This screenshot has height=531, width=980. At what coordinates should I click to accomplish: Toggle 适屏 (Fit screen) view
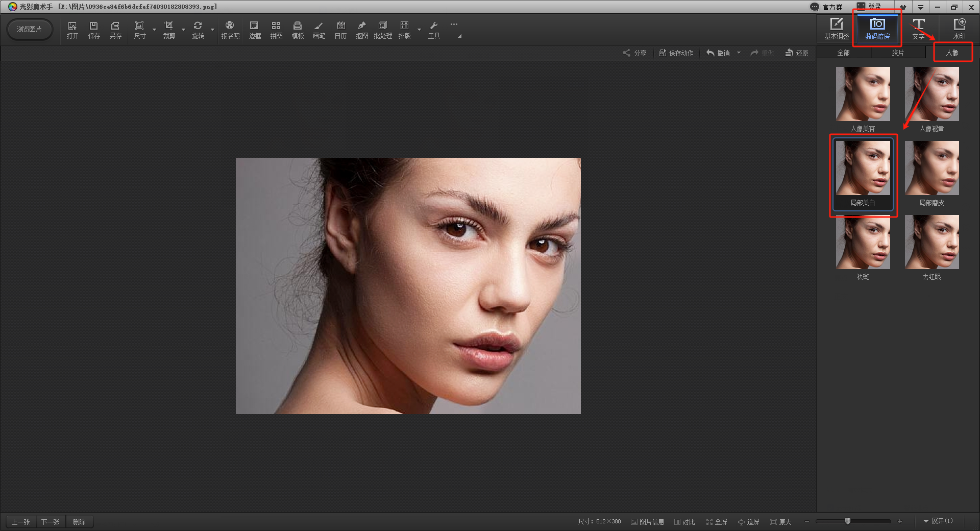coord(749,522)
